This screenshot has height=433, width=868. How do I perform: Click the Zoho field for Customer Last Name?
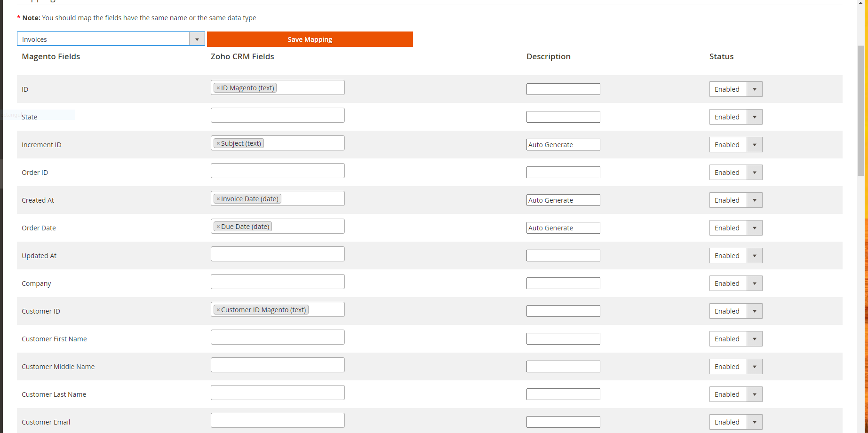(x=278, y=392)
